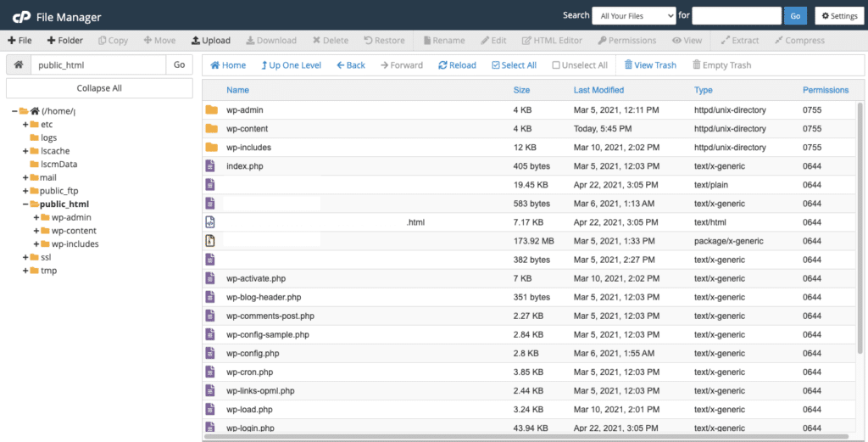Image resolution: width=868 pixels, height=442 pixels.
Task: Open Settings in top bar
Action: (x=839, y=16)
